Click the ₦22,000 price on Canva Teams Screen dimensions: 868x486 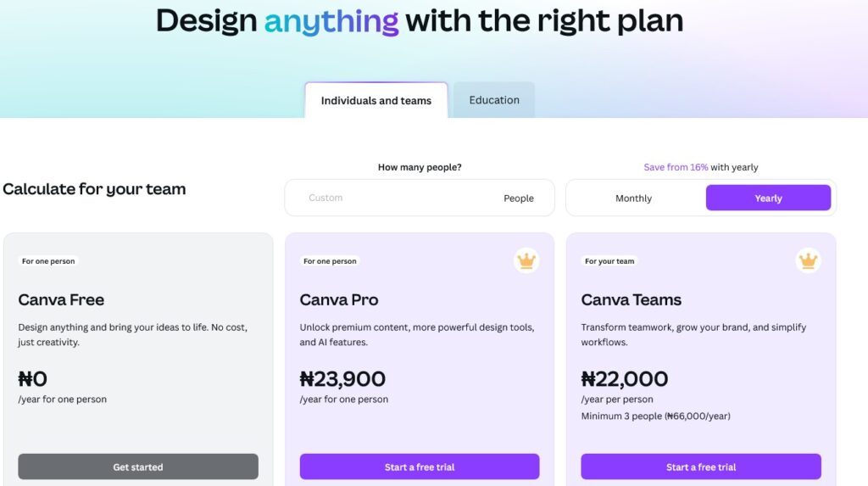coord(625,379)
